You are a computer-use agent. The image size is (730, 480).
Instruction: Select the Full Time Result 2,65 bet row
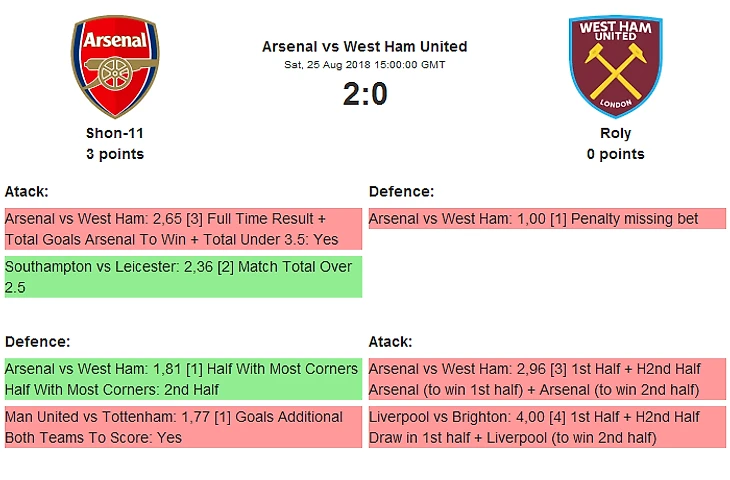point(182,229)
